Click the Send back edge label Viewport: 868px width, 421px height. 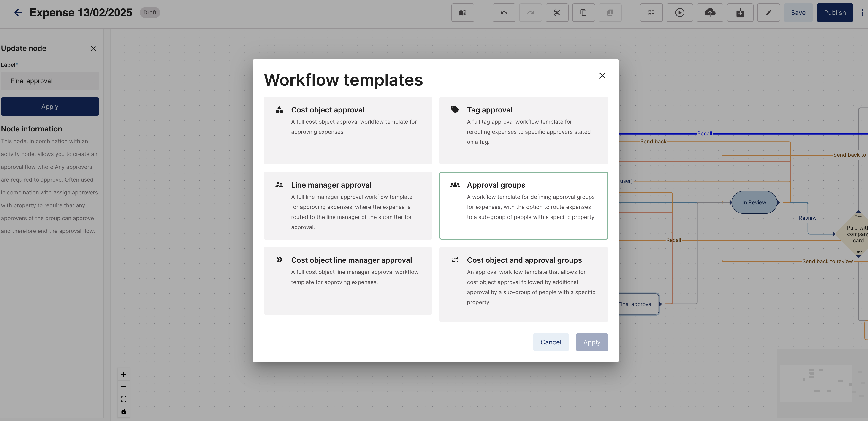pos(653,142)
